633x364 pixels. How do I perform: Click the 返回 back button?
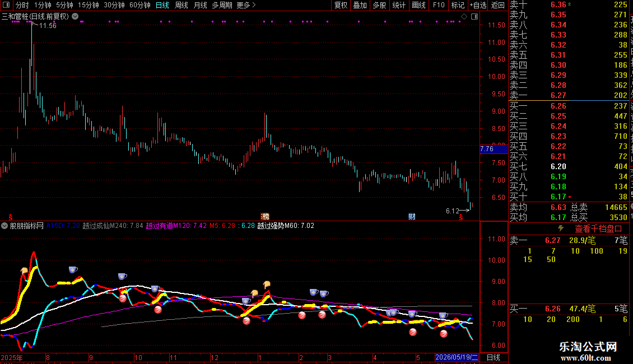[498, 5]
